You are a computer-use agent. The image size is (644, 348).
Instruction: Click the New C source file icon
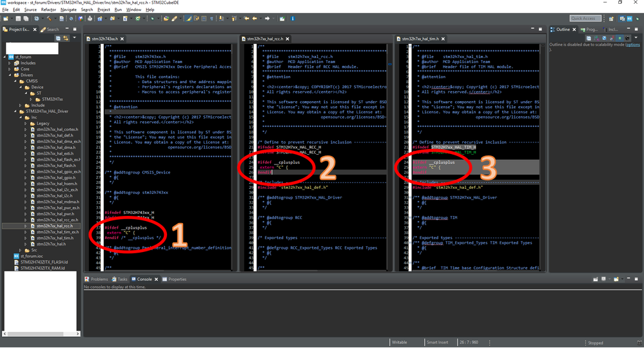point(125,19)
